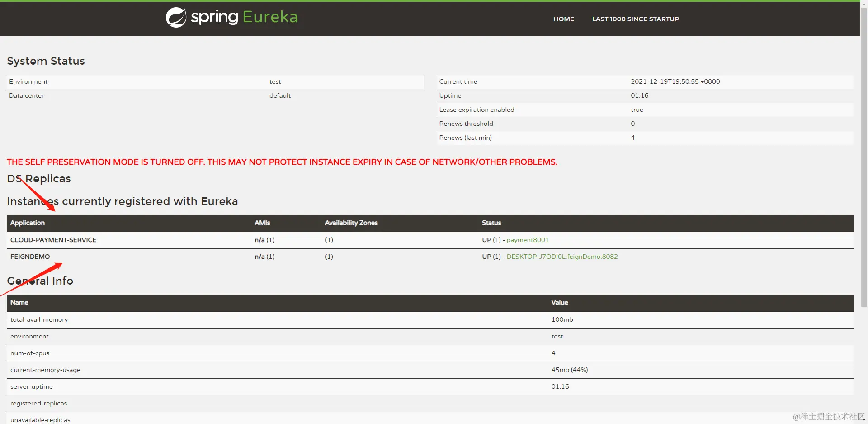Click the unavailable-replicas row name
Screen dimensions: 868x424
coord(40,420)
